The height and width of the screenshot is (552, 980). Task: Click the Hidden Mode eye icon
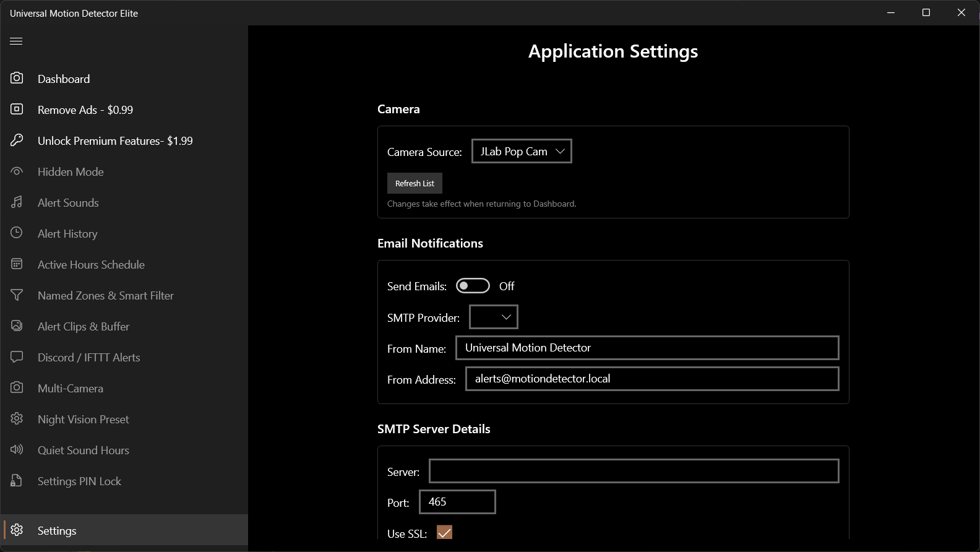[17, 171]
